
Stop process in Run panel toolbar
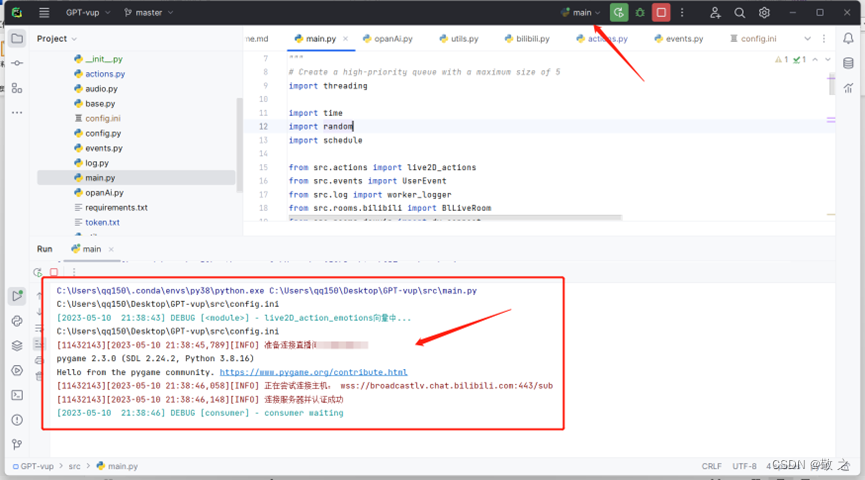pos(54,272)
